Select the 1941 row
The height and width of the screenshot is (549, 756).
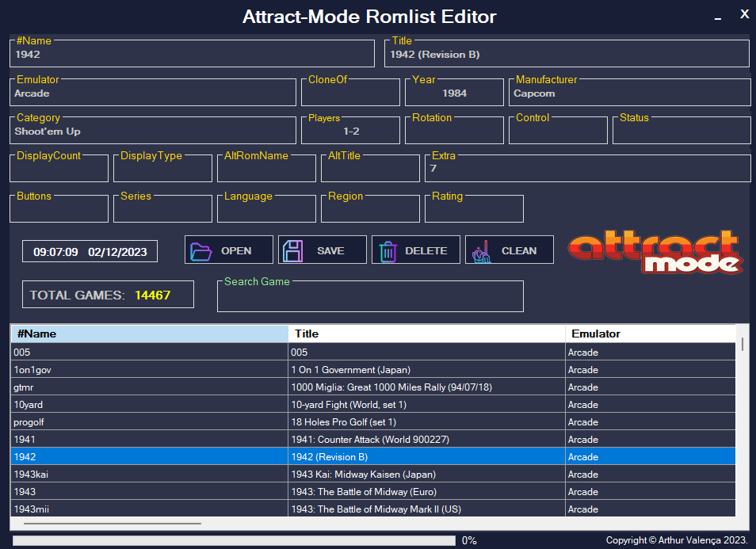(x=373, y=439)
